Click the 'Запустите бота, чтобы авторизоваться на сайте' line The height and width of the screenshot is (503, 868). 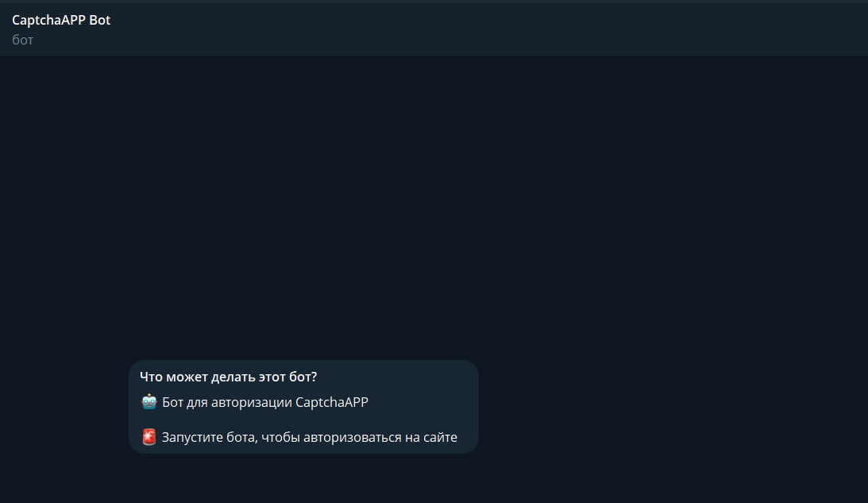click(x=310, y=437)
